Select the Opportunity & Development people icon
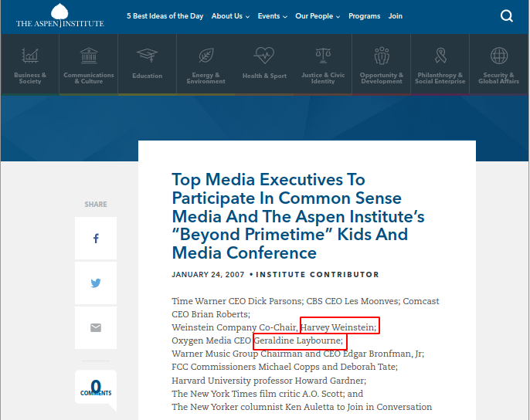Image resolution: width=530 pixels, height=420 pixels. 382,56
